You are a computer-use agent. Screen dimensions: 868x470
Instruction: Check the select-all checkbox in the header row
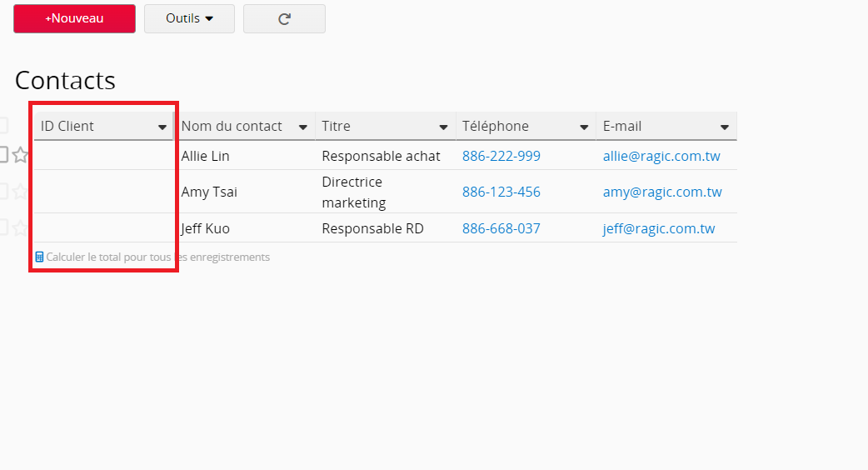click(3, 126)
